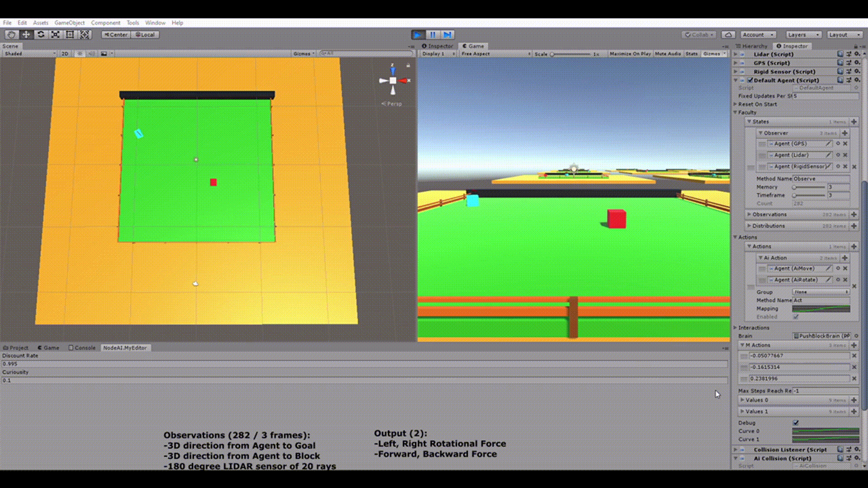Image resolution: width=868 pixels, height=488 pixels.
Task: Toggle the Debug checkbox
Action: (x=796, y=423)
